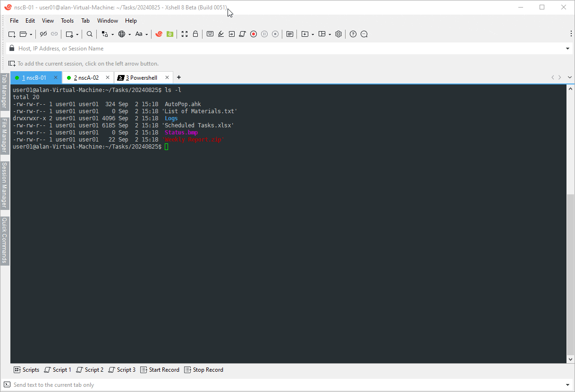Click the lock screen padlock icon
Screen dimensions: 575x392
[x=195, y=34]
